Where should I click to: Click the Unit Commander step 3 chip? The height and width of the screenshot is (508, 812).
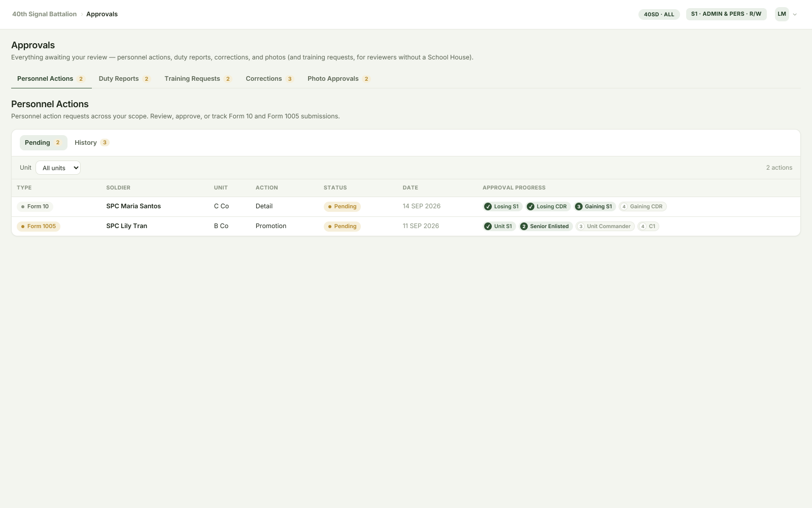coord(605,227)
